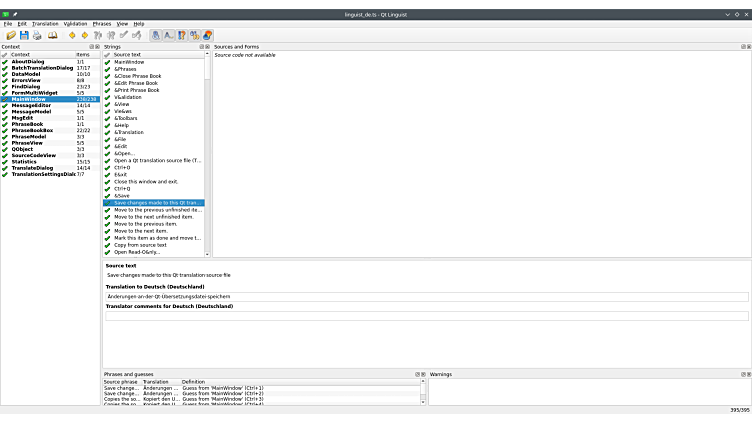Image resolution: width=752 pixels, height=423 pixels.
Task: Click the Open file toolbar icon
Action: tap(11, 35)
